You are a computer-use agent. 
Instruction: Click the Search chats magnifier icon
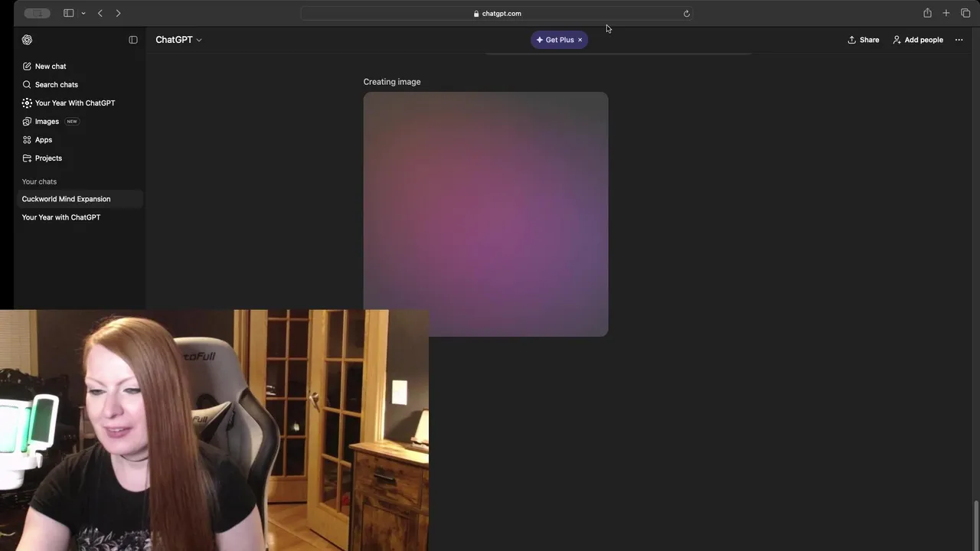click(x=27, y=85)
